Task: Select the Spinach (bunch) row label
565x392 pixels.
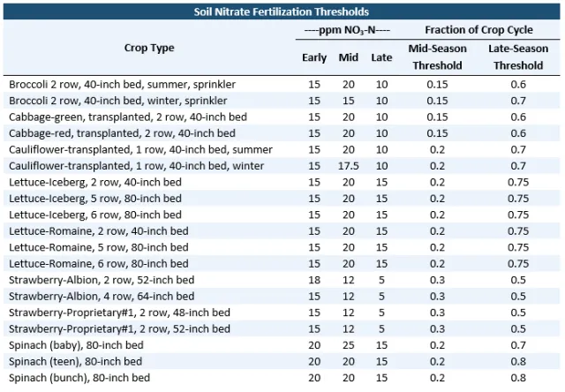Action: (x=76, y=378)
